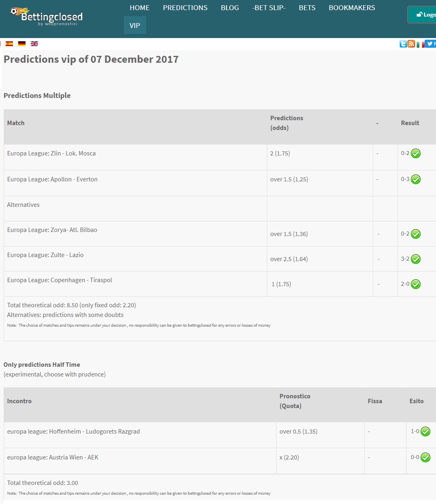Click result 3-2 for Zulte - Lazio

click(405, 259)
